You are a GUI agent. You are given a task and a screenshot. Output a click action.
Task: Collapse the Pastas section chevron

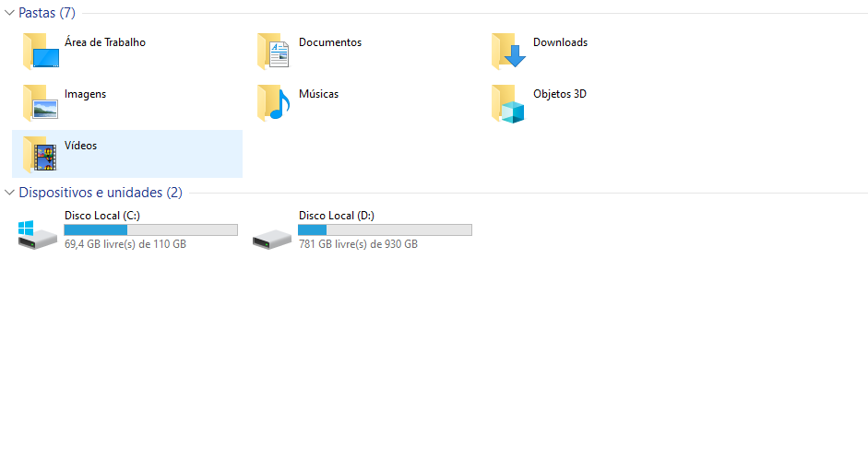click(9, 13)
